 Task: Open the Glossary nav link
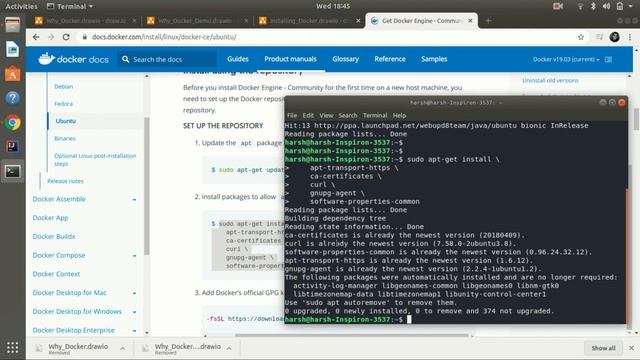click(x=345, y=59)
